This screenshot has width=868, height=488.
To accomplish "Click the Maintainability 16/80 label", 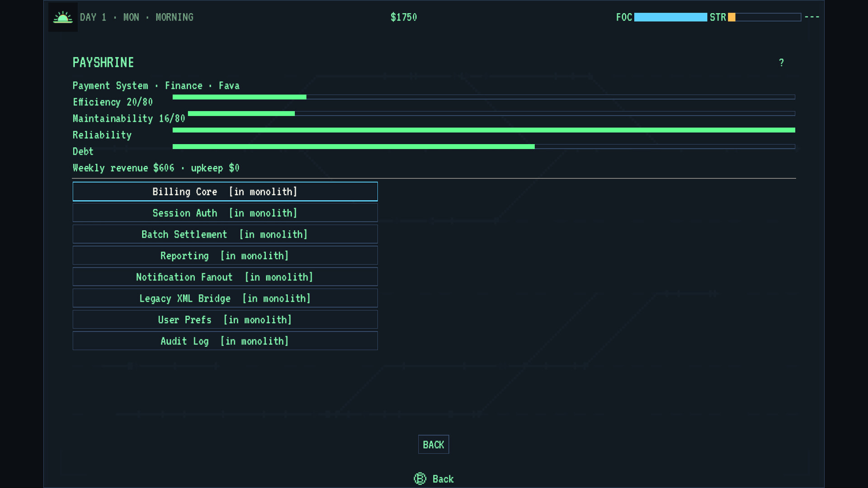I will coord(129,119).
